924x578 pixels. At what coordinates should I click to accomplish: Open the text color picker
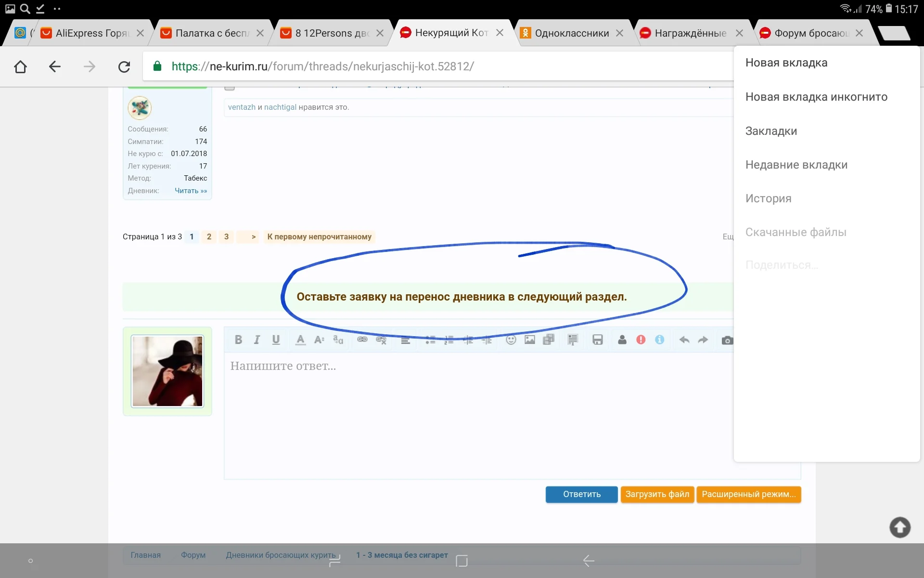[x=300, y=340]
